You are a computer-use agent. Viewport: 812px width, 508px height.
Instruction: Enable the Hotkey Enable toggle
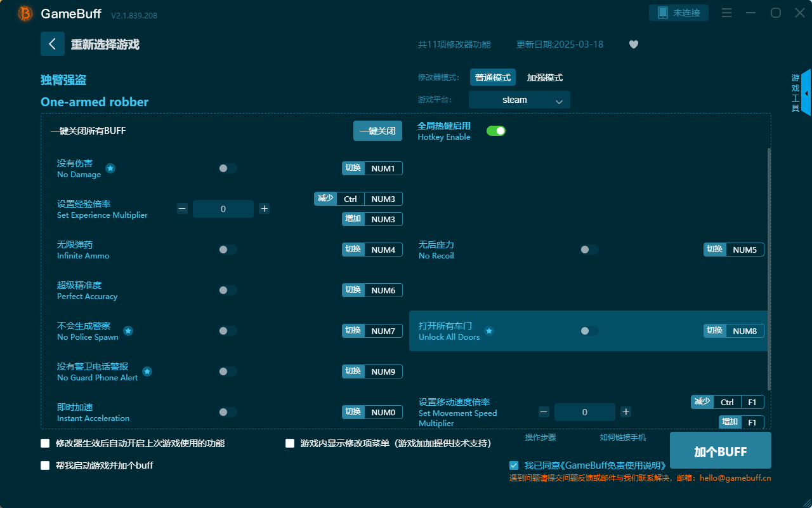(495, 130)
